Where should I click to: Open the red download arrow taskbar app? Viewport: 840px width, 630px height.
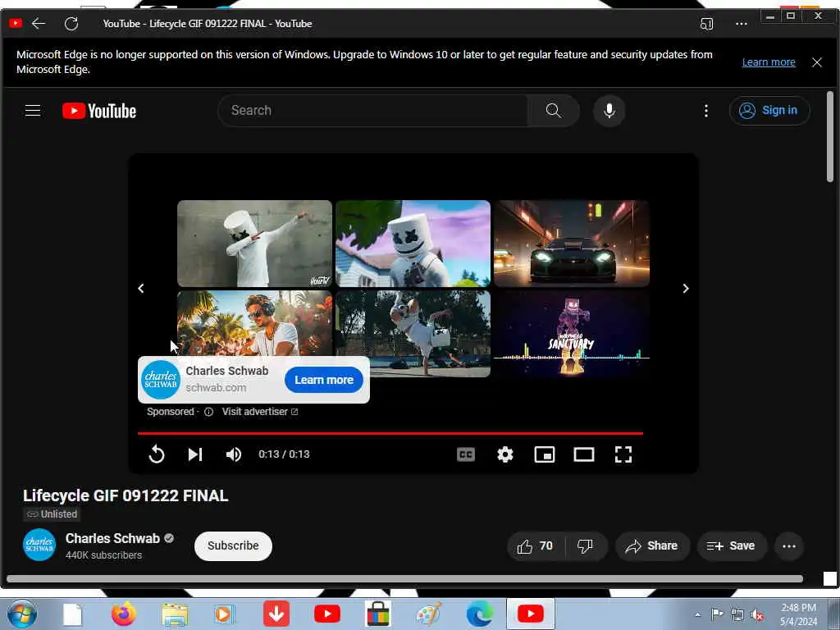point(276,614)
